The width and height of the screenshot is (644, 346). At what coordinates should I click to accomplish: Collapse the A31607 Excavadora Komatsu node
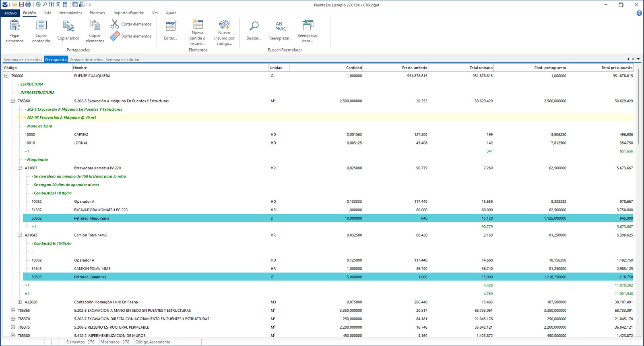(19, 168)
